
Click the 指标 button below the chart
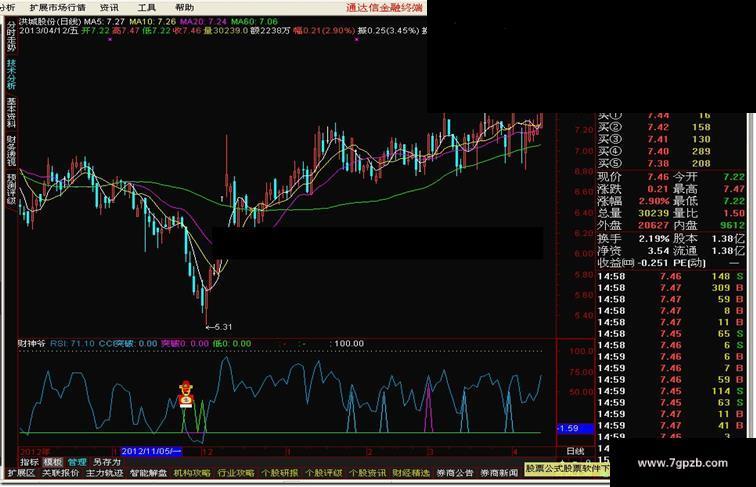29,462
